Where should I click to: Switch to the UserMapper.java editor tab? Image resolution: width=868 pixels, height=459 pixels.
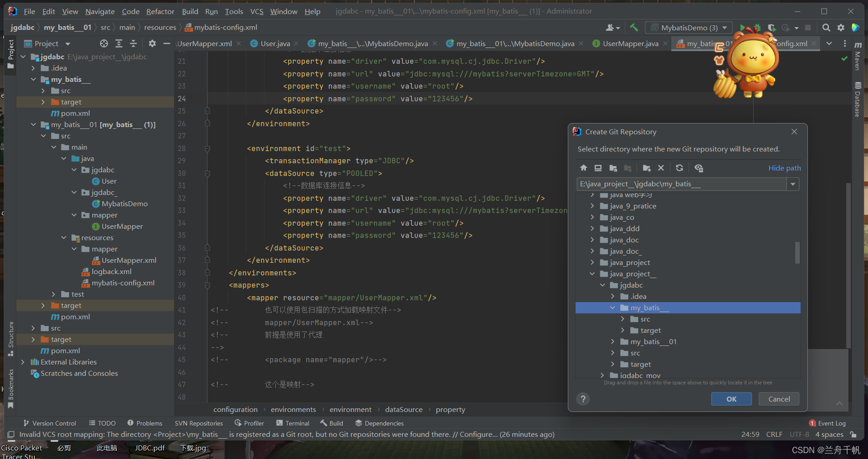(x=630, y=44)
